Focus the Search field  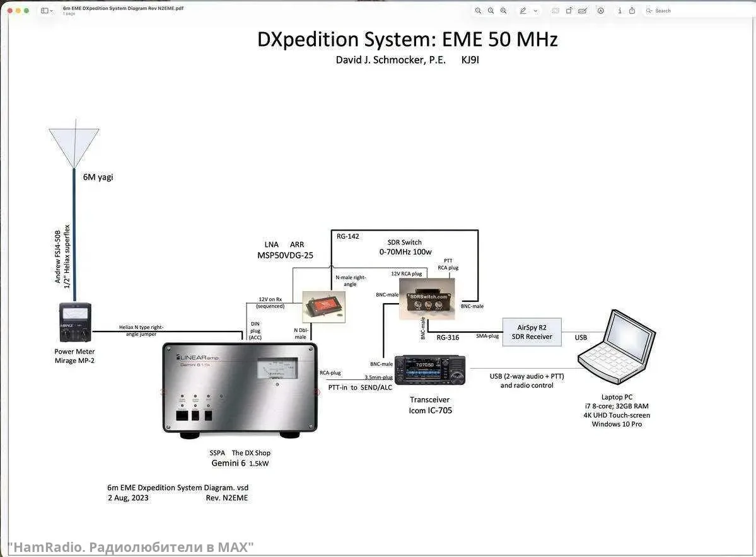(698, 11)
